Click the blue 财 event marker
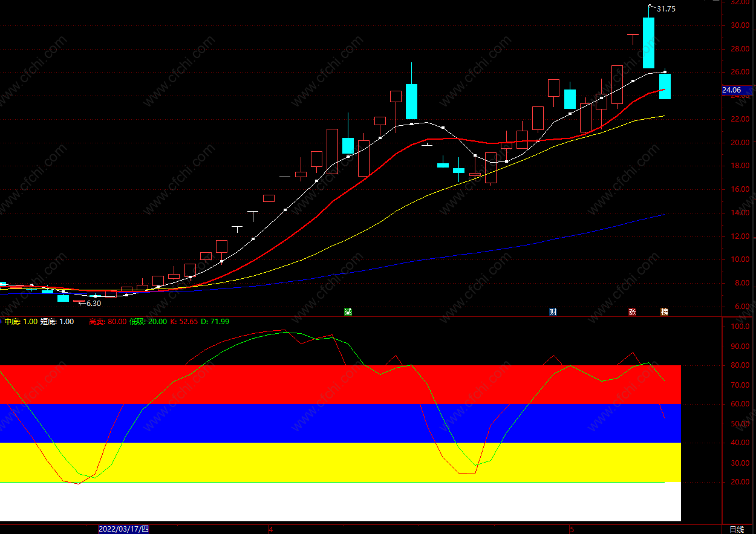 pos(553,312)
